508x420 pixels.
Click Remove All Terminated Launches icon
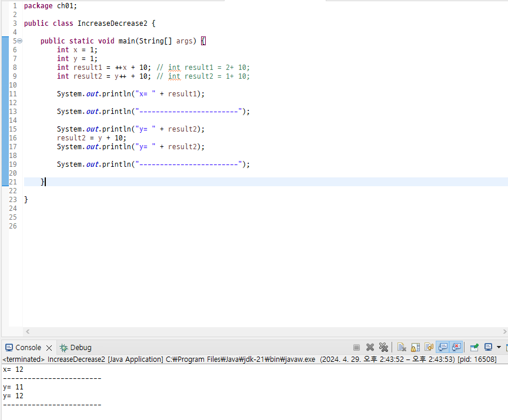[383, 348]
